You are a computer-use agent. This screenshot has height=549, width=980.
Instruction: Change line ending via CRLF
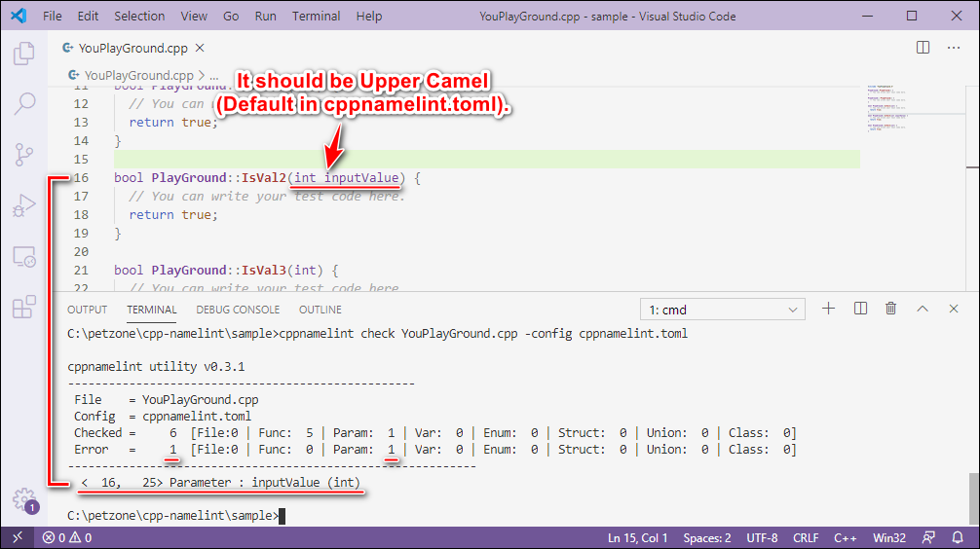[x=806, y=537]
